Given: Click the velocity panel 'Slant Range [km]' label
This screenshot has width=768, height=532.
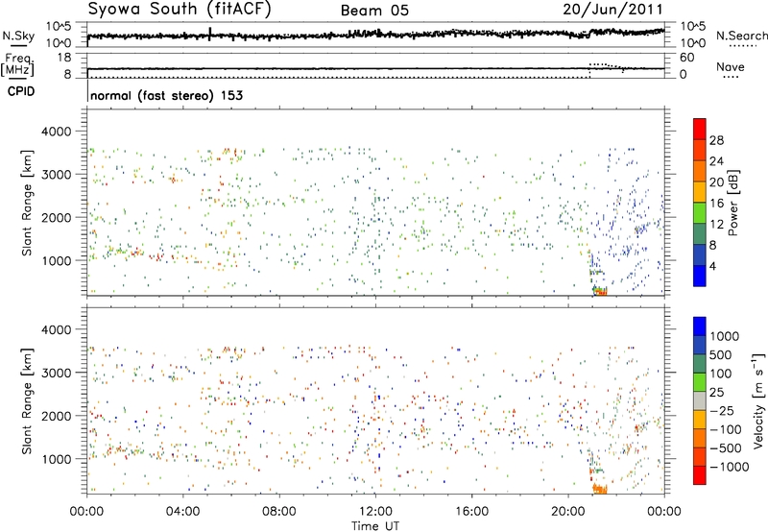Looking at the screenshot, I should click(27, 400).
